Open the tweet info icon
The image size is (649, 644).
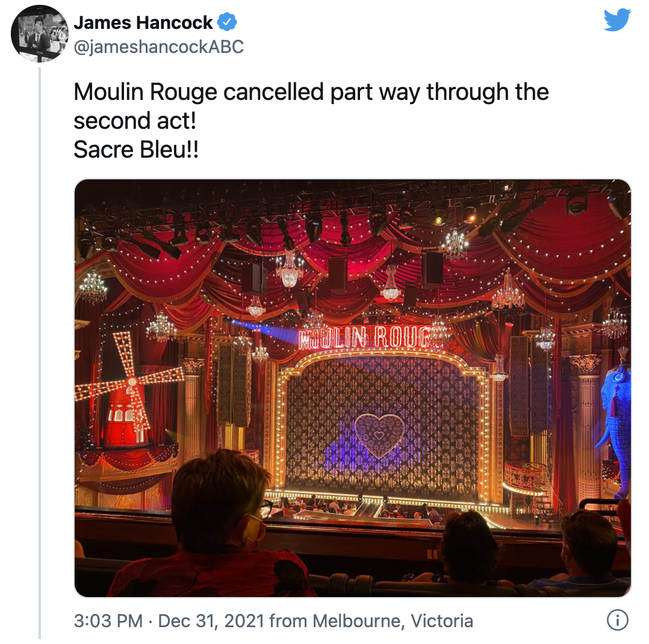tap(617, 619)
